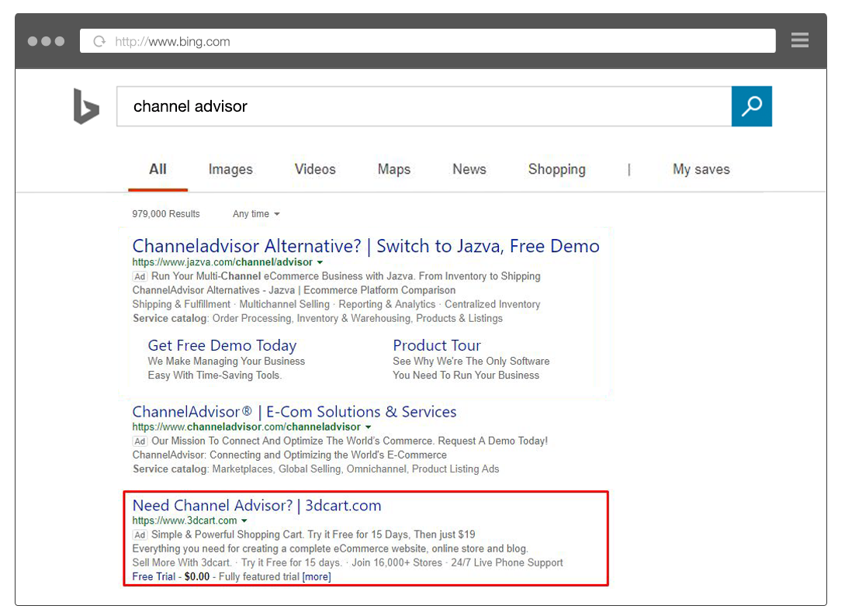Click the $0.00 price text
The height and width of the screenshot is (616, 845).
tap(196, 576)
